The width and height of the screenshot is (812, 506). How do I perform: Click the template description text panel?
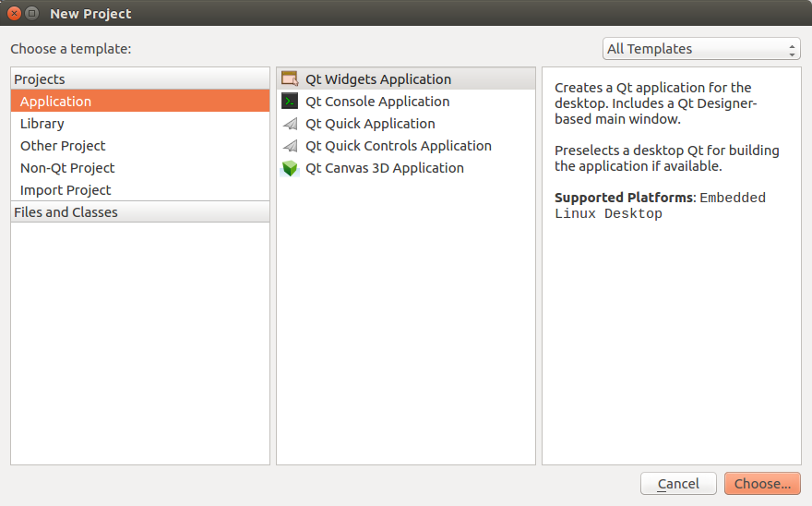[x=671, y=277]
